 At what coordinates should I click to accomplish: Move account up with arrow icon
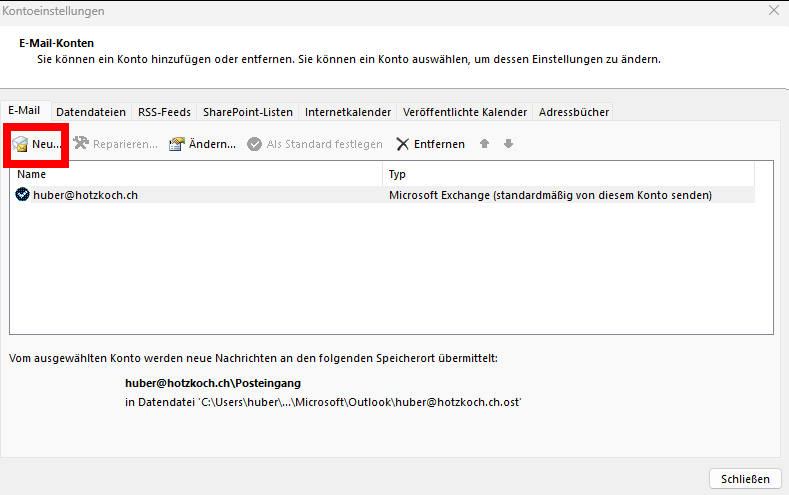(x=485, y=144)
